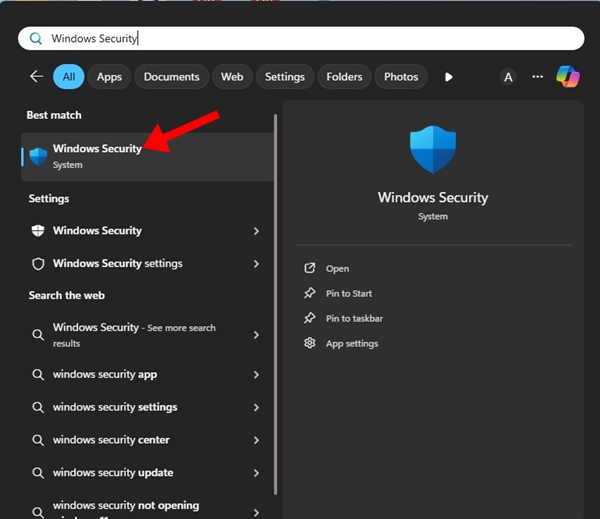
Task: Open Windows Security best match result
Action: 147,157
